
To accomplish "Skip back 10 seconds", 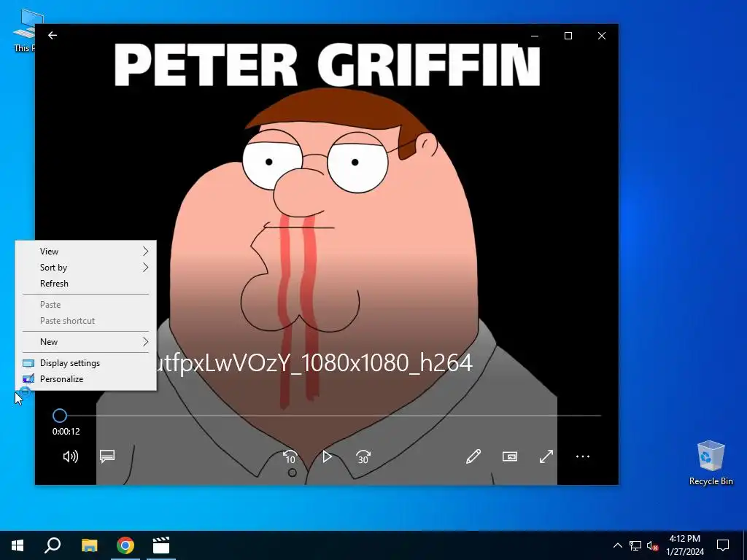I will 290,456.
